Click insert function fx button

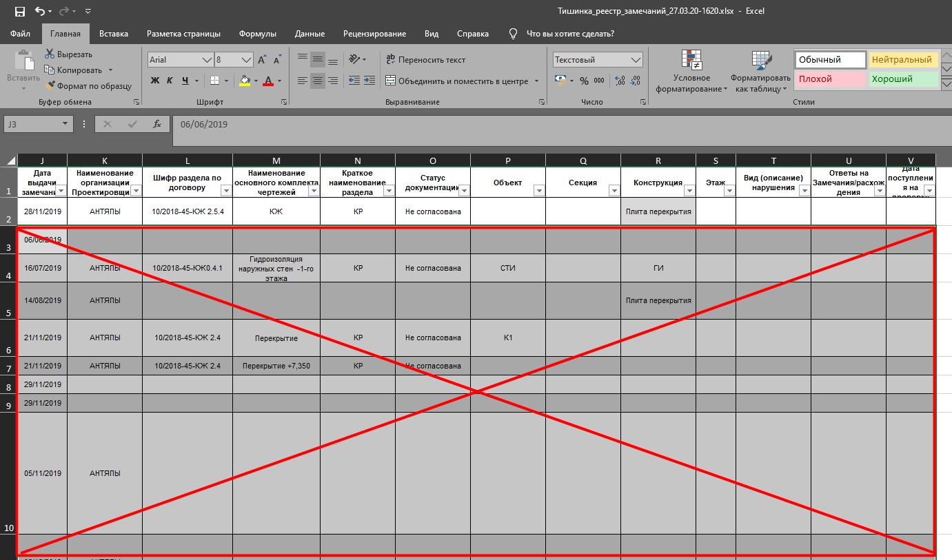156,124
